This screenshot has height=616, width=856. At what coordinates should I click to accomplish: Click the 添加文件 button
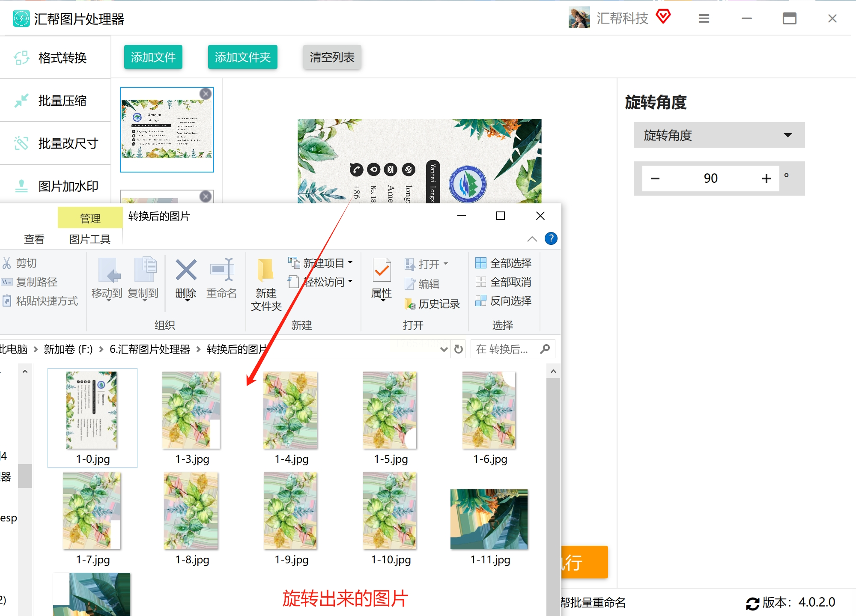(x=153, y=57)
